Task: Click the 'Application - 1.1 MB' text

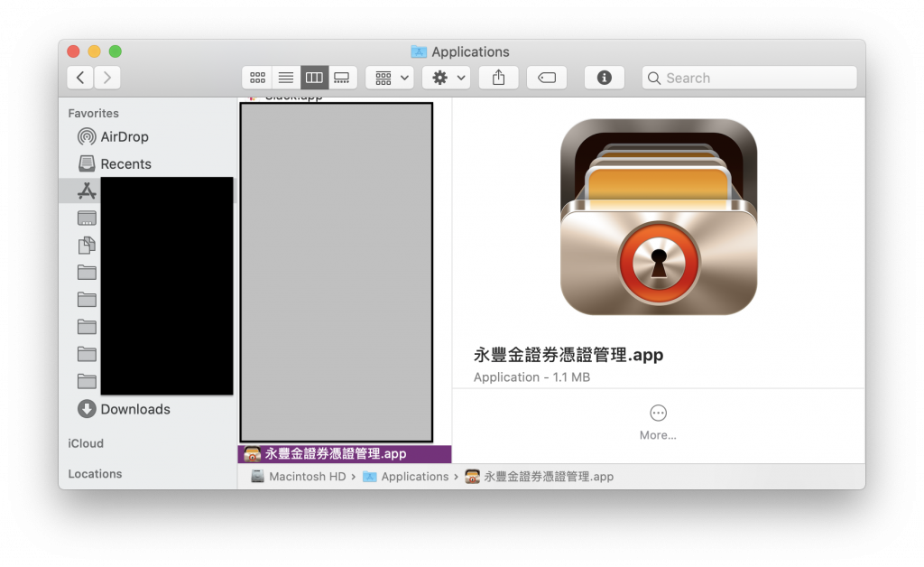Action: (531, 377)
